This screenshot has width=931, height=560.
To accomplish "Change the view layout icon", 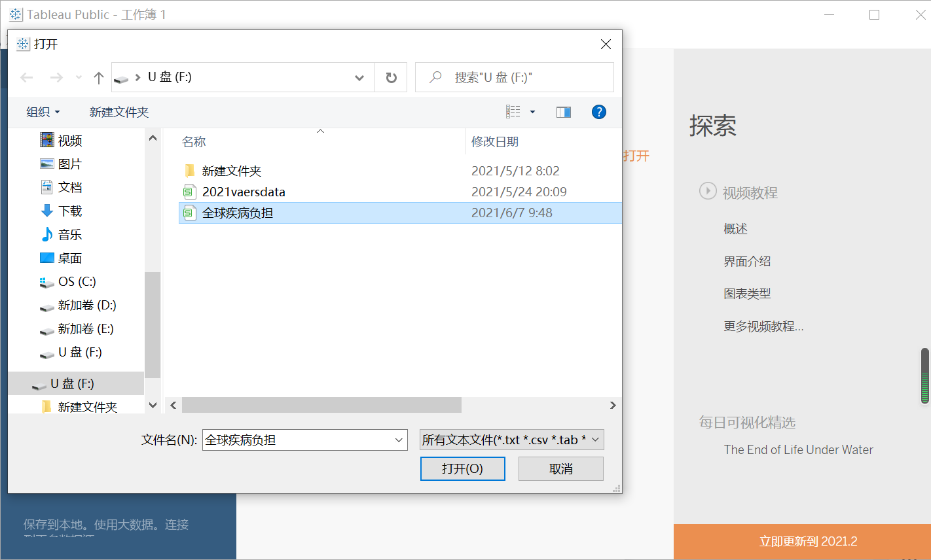I will coord(513,112).
